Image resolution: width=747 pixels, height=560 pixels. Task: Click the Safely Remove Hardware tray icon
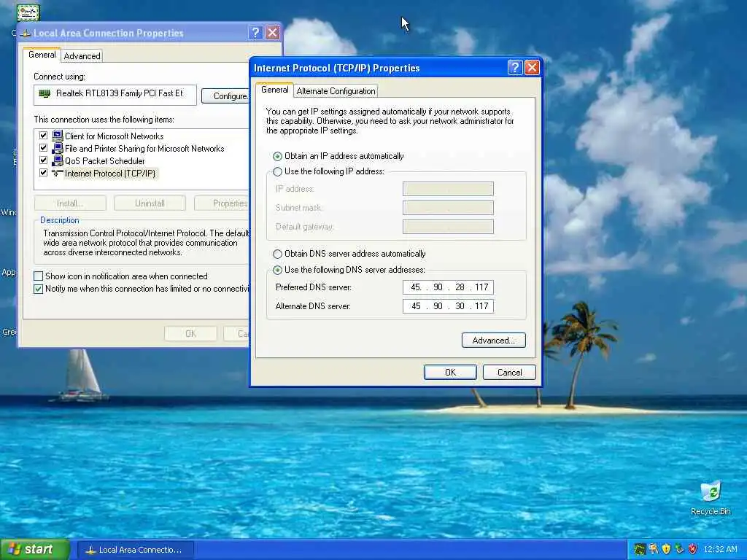click(x=679, y=549)
